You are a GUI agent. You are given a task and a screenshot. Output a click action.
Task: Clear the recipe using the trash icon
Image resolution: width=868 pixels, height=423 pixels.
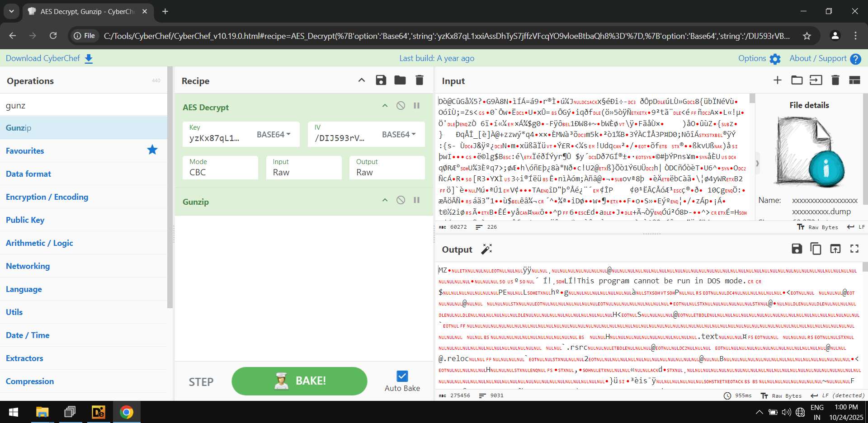tap(419, 80)
